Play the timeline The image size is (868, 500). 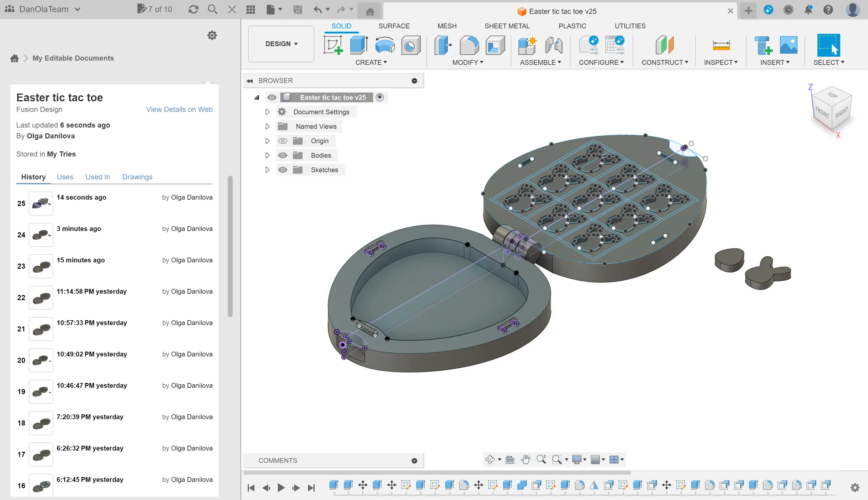click(x=281, y=488)
